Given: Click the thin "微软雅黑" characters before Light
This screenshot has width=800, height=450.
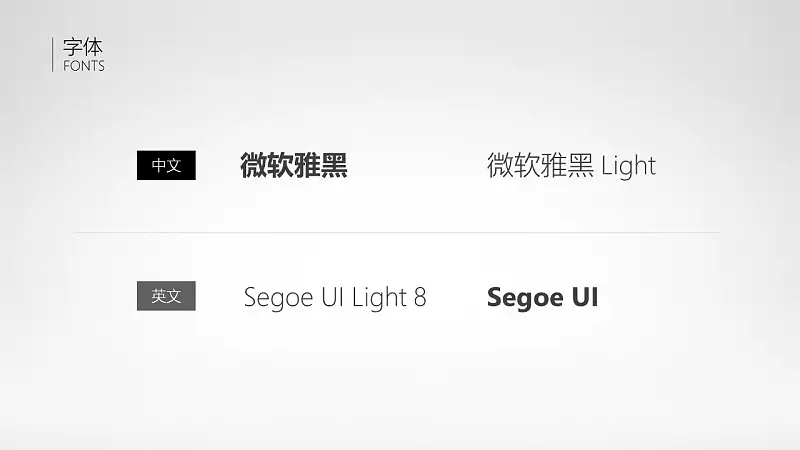Looking at the screenshot, I should [540, 165].
